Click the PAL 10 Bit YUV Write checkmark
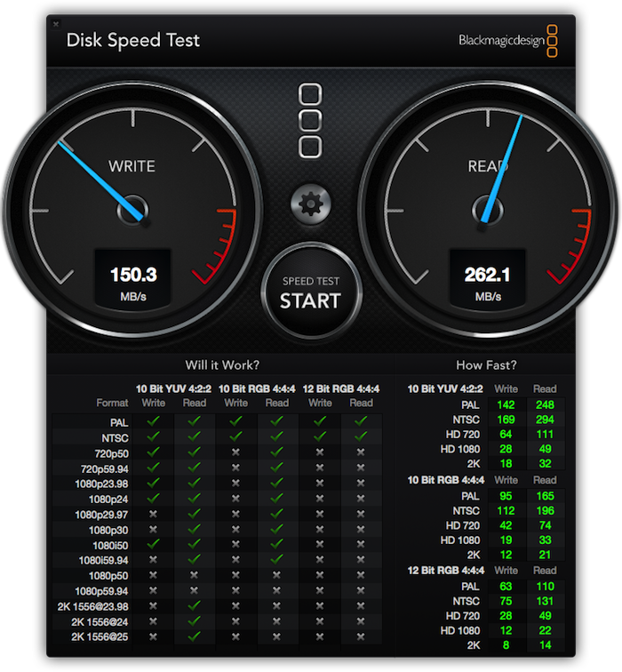Viewport: 622px width, 672px height. click(x=153, y=422)
